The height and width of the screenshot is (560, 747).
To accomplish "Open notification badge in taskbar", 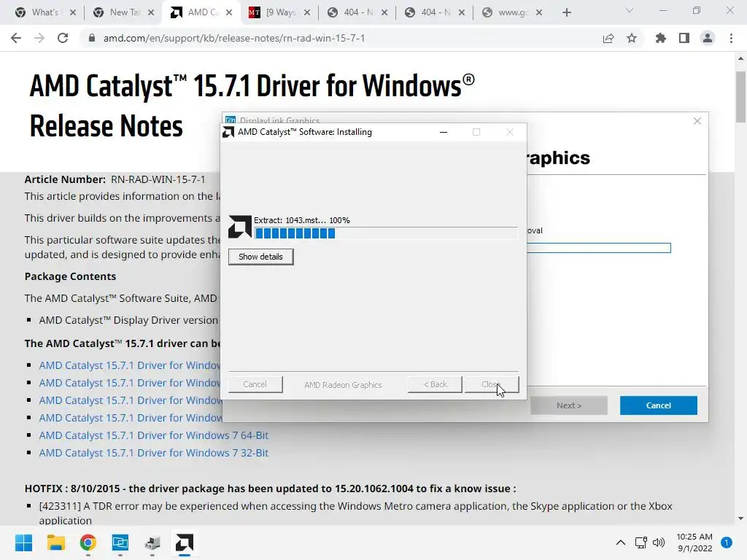I will (727, 542).
